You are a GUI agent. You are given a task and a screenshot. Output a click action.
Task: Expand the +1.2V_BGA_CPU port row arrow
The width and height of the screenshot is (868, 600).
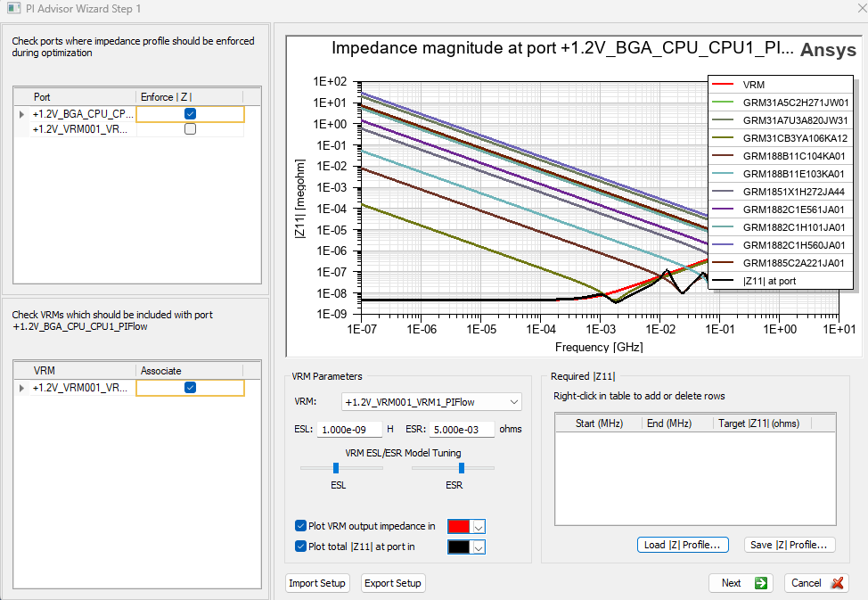[x=21, y=114]
